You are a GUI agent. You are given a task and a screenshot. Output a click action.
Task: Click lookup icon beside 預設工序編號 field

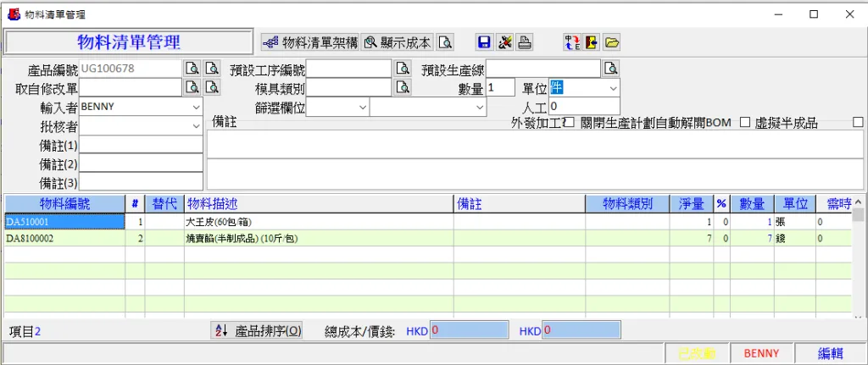[x=403, y=69]
